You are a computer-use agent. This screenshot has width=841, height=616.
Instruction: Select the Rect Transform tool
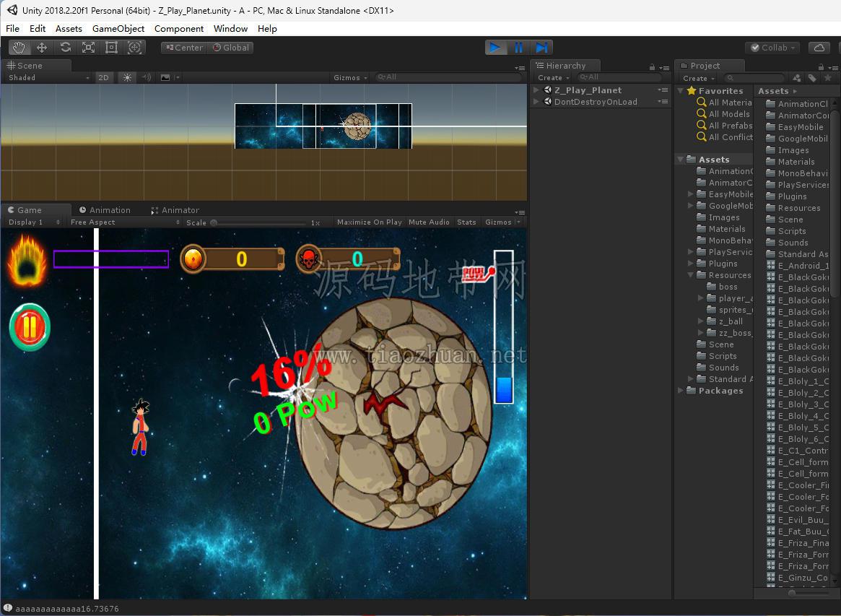coord(112,48)
